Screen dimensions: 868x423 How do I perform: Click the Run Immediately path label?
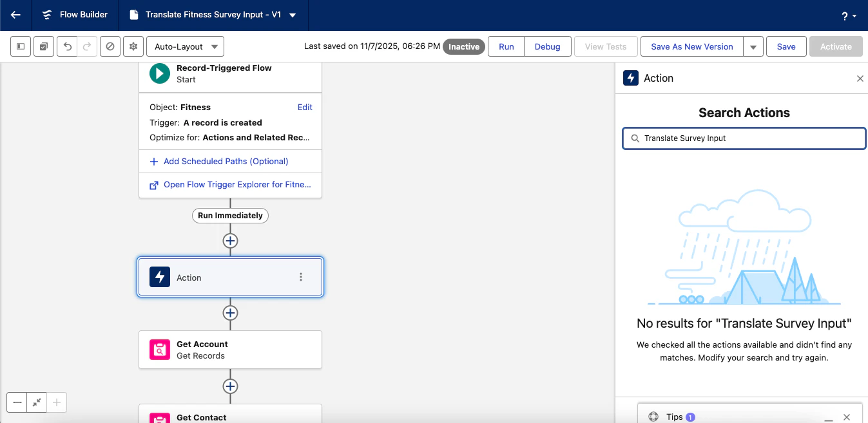pyautogui.click(x=230, y=216)
